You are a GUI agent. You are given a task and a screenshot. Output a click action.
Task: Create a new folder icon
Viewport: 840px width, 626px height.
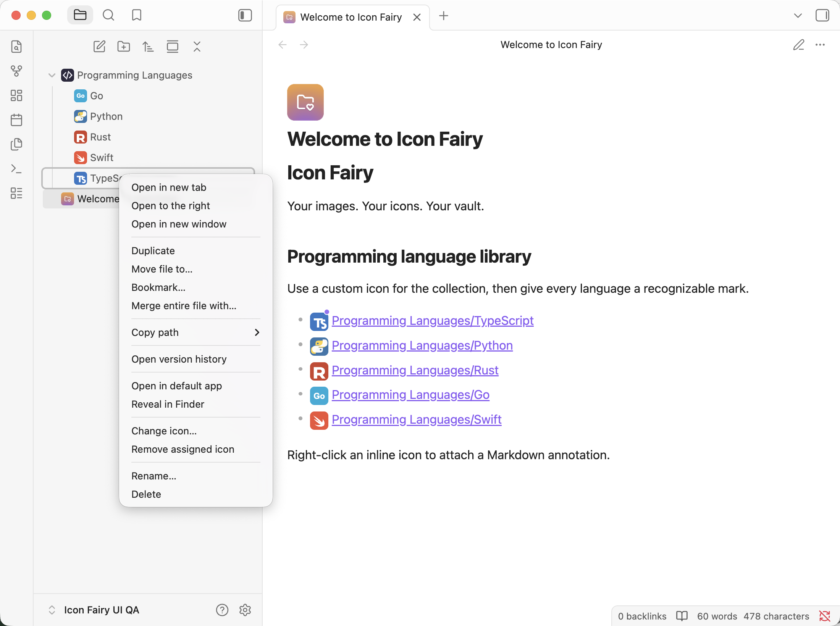click(124, 47)
